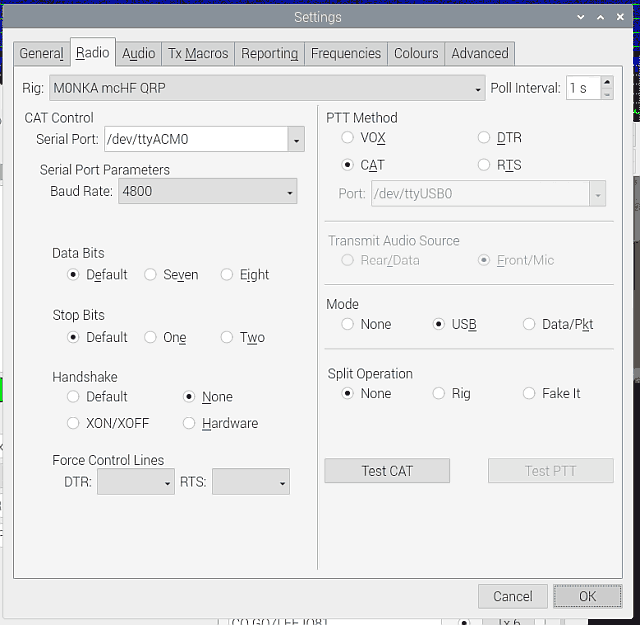Set Data Bits to Eight
Viewport: 640px width, 625px height.
(228, 275)
